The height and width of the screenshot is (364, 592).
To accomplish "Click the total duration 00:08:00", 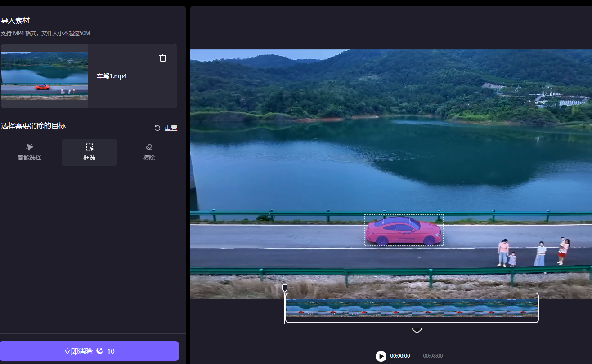I will (x=433, y=356).
